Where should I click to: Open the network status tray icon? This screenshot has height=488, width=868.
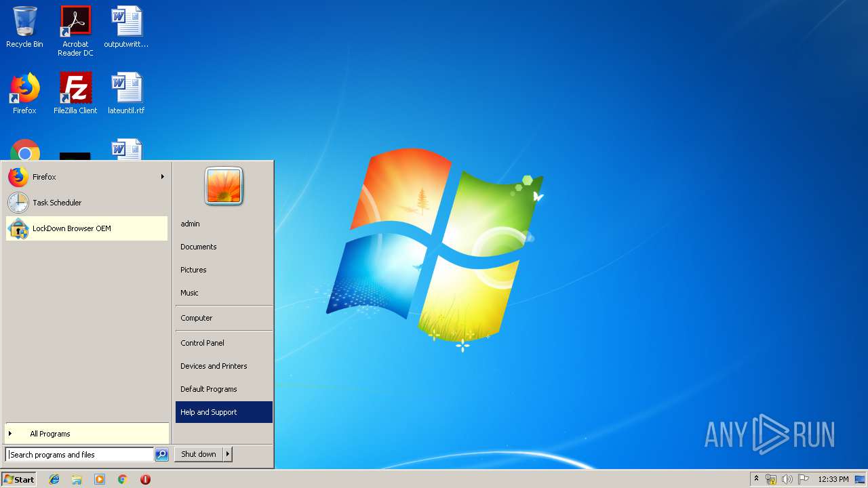(771, 479)
